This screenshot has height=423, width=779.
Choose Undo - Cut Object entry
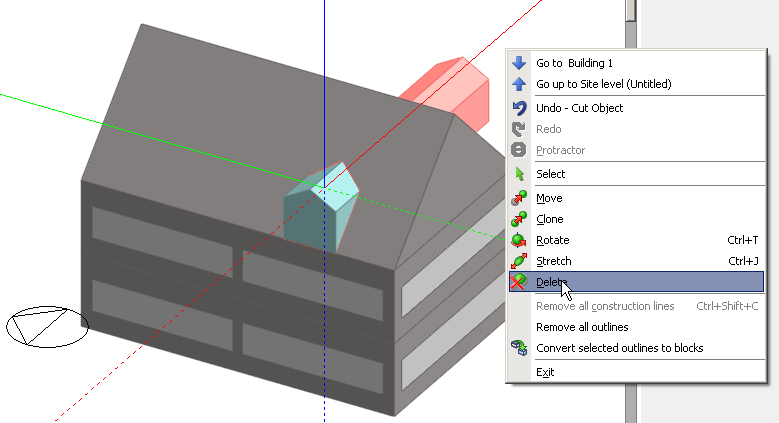coord(579,108)
